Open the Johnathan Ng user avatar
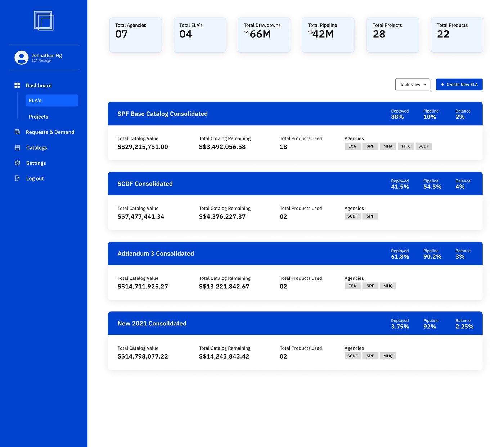 22,58
